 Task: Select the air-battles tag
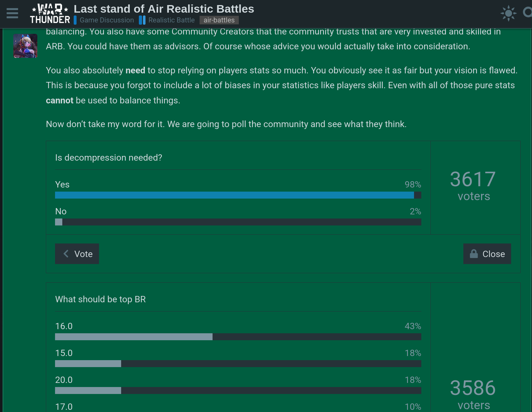point(219,20)
